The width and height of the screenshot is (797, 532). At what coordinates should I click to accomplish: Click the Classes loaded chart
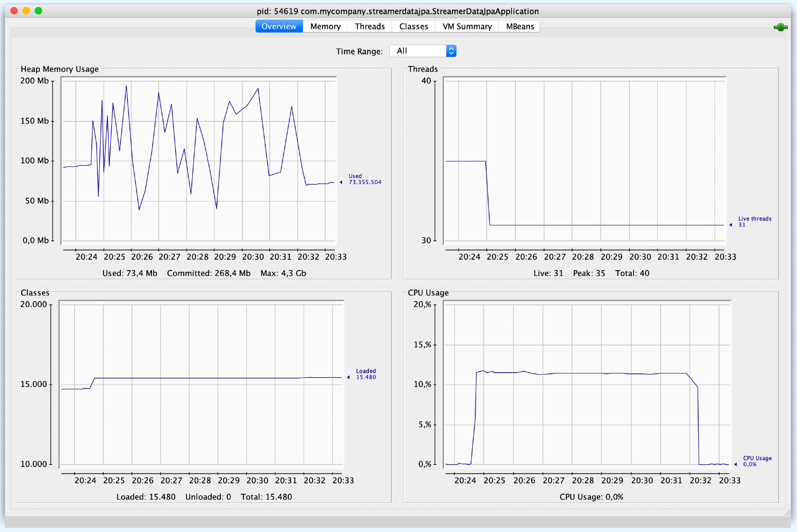tap(201, 384)
